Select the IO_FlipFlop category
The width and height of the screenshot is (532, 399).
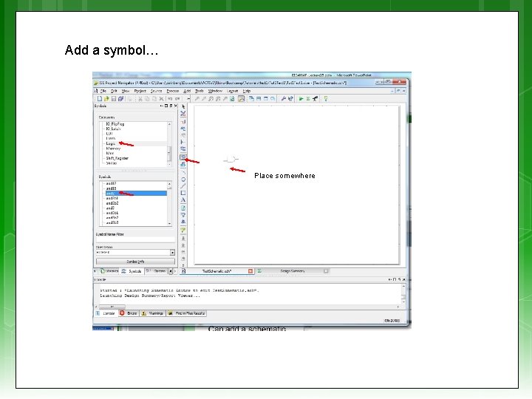pos(115,124)
